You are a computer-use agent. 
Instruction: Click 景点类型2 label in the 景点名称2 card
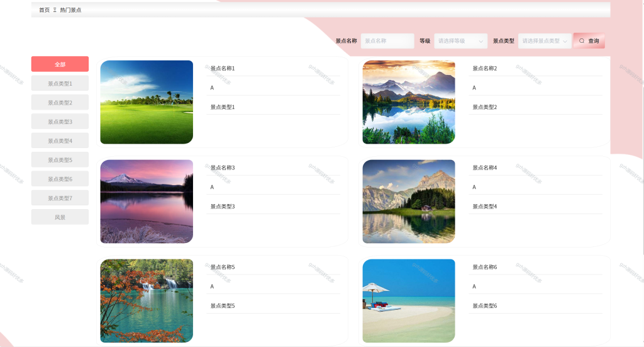[x=485, y=107]
